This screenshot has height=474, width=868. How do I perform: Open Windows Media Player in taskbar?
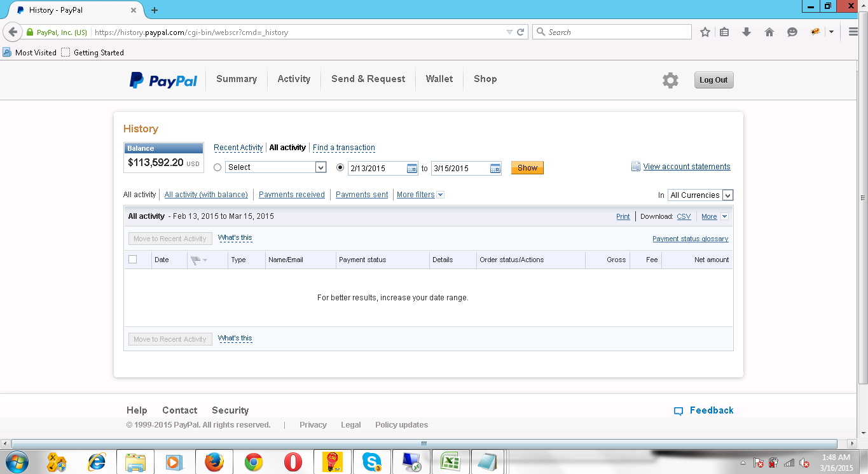175,462
